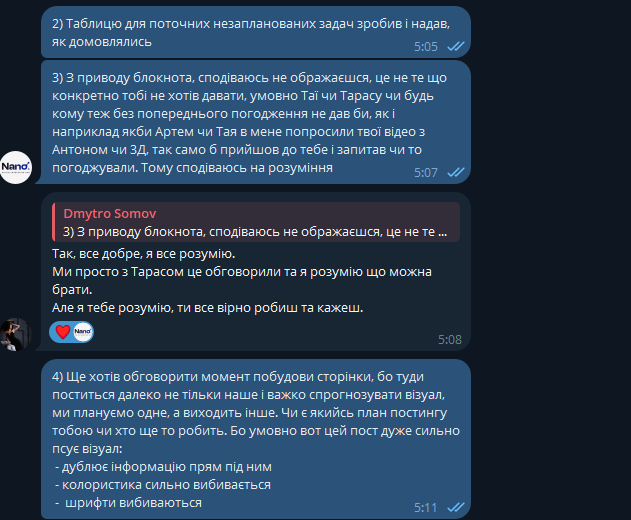Click the read checkmarks on 5:05 message
Screen dimensions: 631x520
456,46
